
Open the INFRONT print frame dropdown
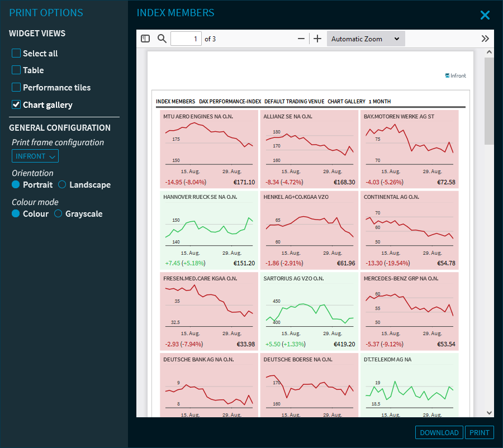pyautogui.click(x=35, y=156)
